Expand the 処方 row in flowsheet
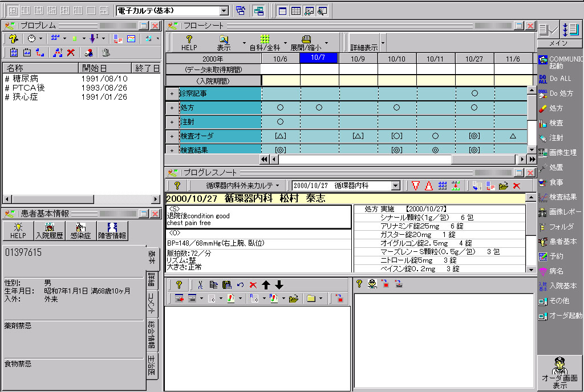Image resolution: width=584 pixels, height=392 pixels. [x=172, y=107]
